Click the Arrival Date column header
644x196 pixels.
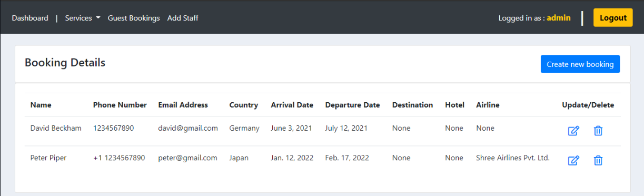[292, 105]
